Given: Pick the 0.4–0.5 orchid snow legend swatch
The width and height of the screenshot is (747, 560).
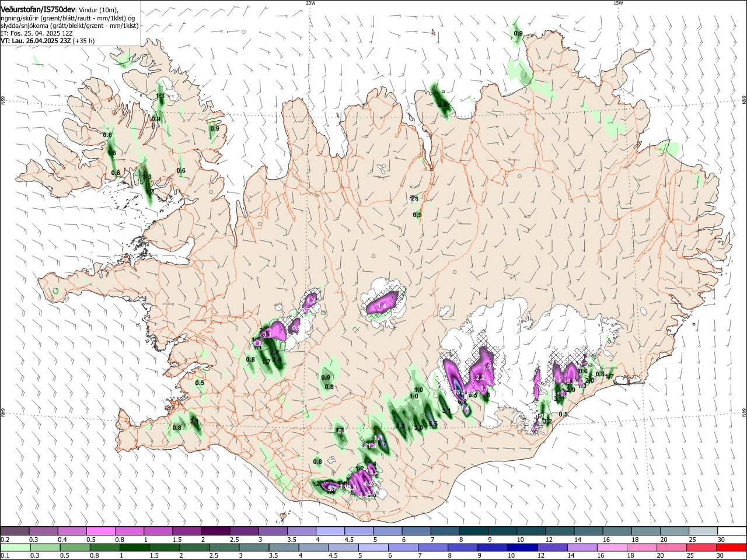Looking at the screenshot, I should (72, 531).
